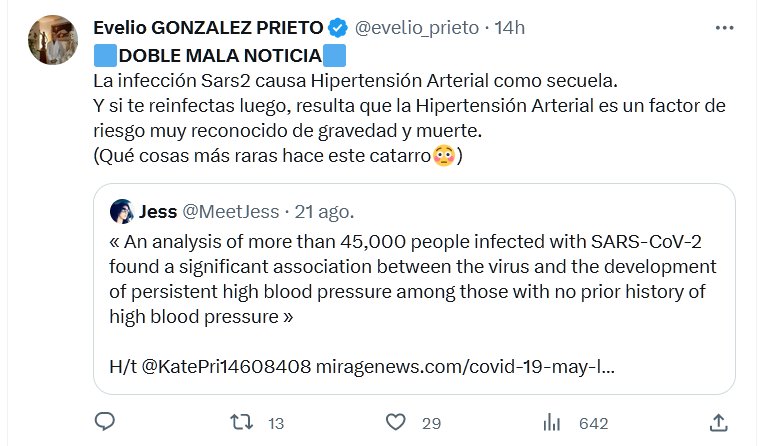Click the blue verified badge
768x446 pixels.
(339, 28)
